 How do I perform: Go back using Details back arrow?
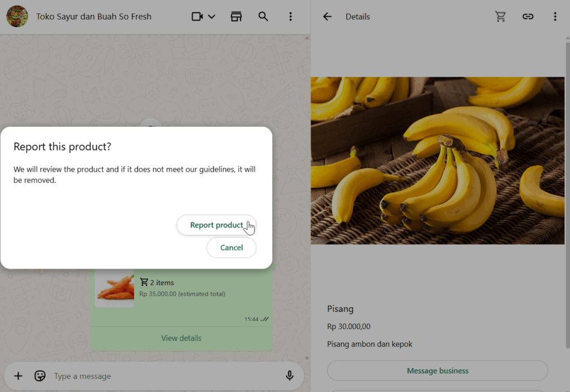pyautogui.click(x=327, y=17)
